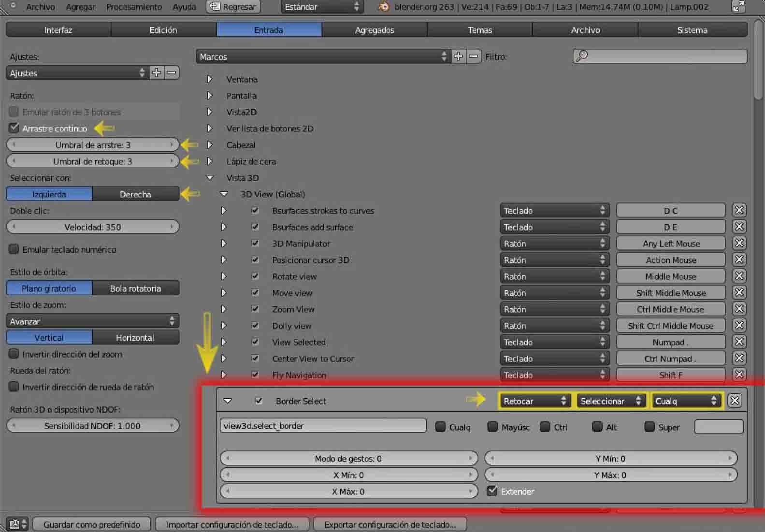Delete the Move view shortcut

(739, 292)
